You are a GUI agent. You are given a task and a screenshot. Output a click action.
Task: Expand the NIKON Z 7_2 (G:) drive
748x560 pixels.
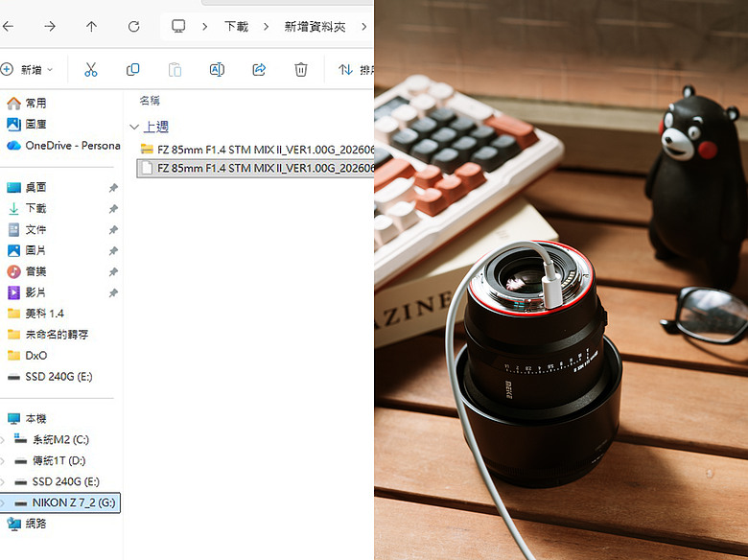pyautogui.click(x=3, y=502)
